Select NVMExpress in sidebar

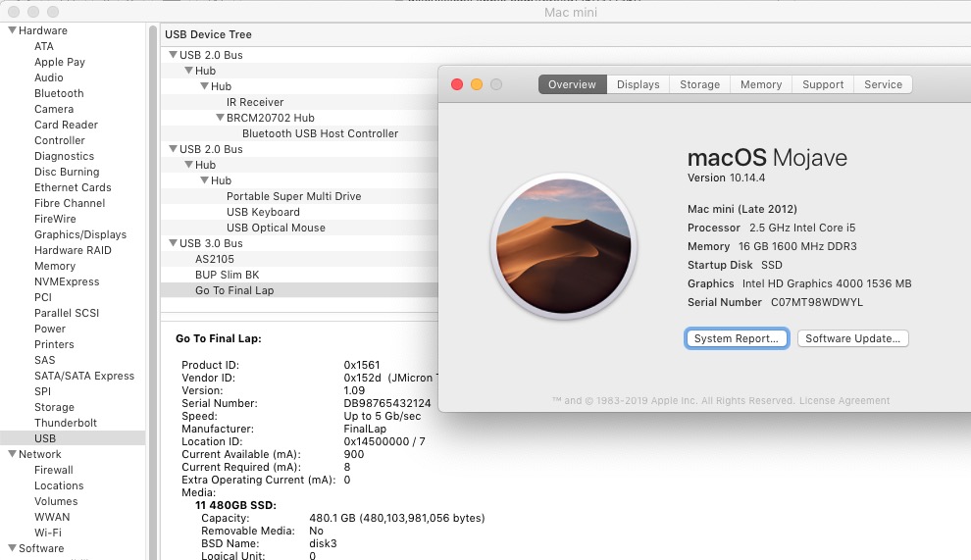pyautogui.click(x=67, y=281)
